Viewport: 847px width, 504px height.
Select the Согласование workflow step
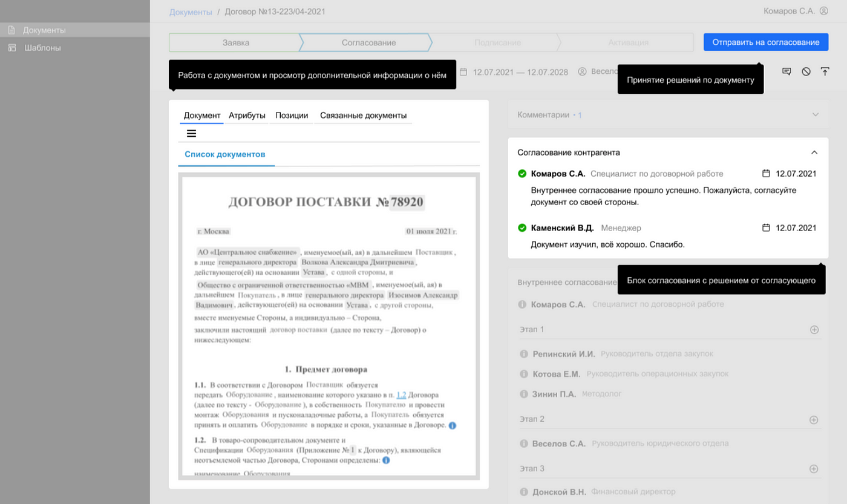click(368, 42)
